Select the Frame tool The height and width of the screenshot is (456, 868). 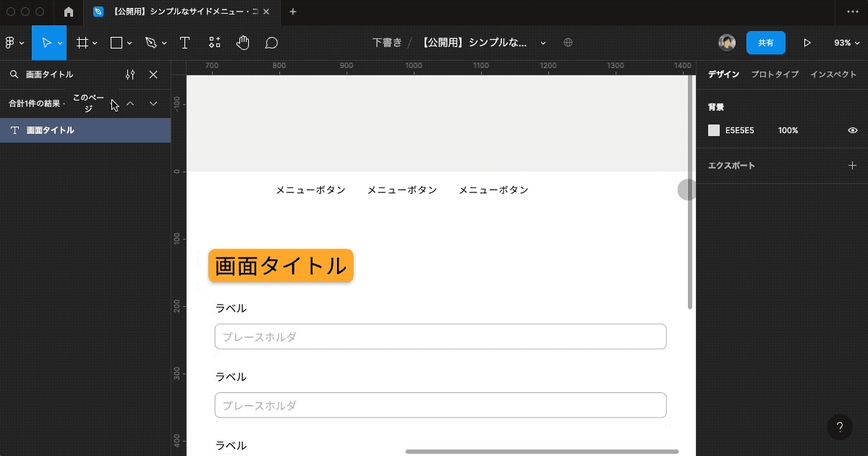pyautogui.click(x=82, y=43)
